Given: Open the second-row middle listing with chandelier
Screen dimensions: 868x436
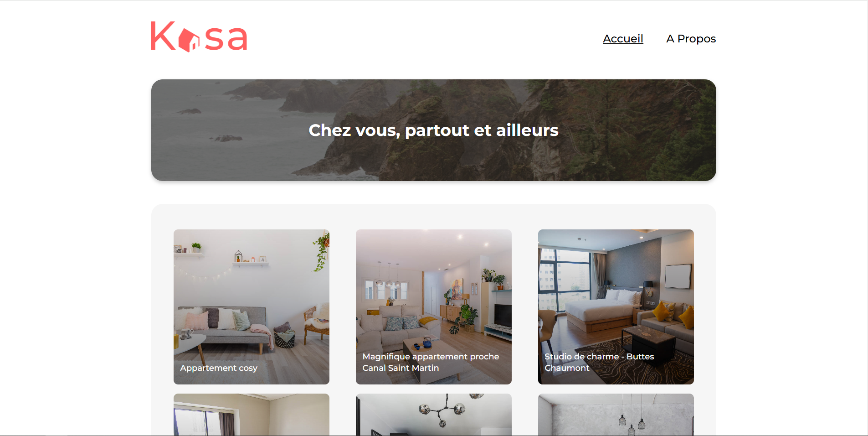Looking at the screenshot, I should point(434,415).
